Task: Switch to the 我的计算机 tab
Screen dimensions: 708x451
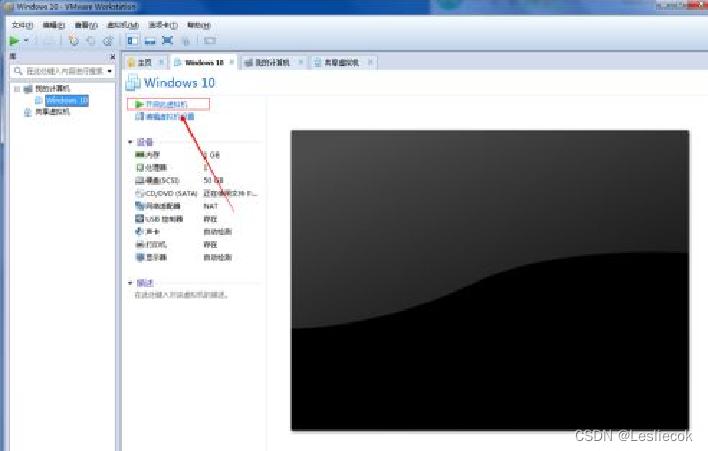Action: tap(272, 62)
